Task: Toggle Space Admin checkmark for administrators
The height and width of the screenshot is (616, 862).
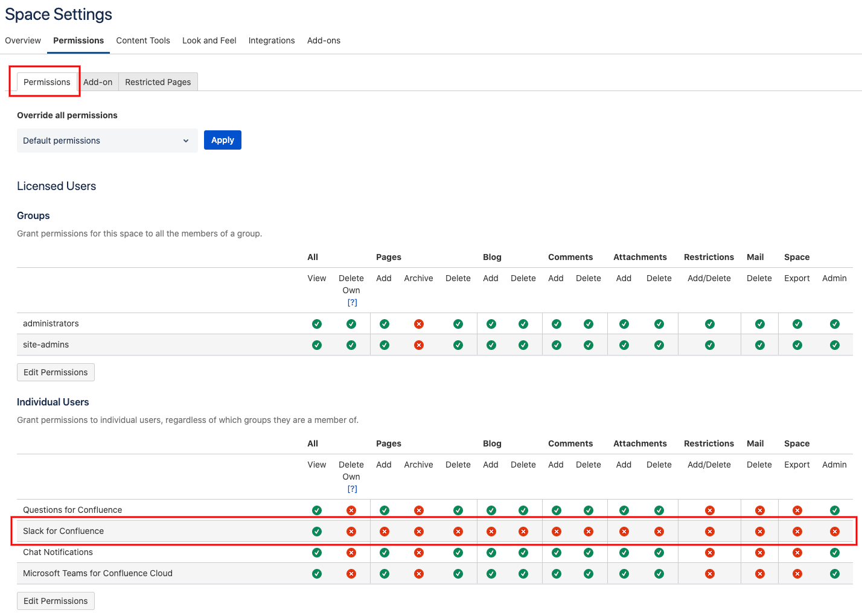Action: pos(835,323)
